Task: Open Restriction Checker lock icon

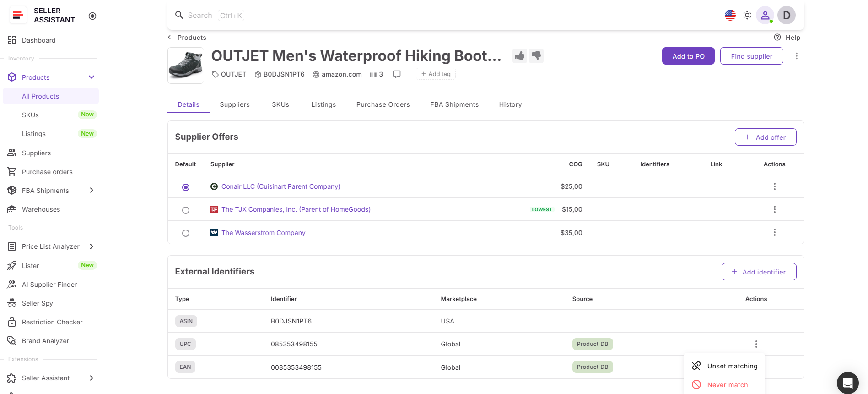Action: [x=12, y=322]
